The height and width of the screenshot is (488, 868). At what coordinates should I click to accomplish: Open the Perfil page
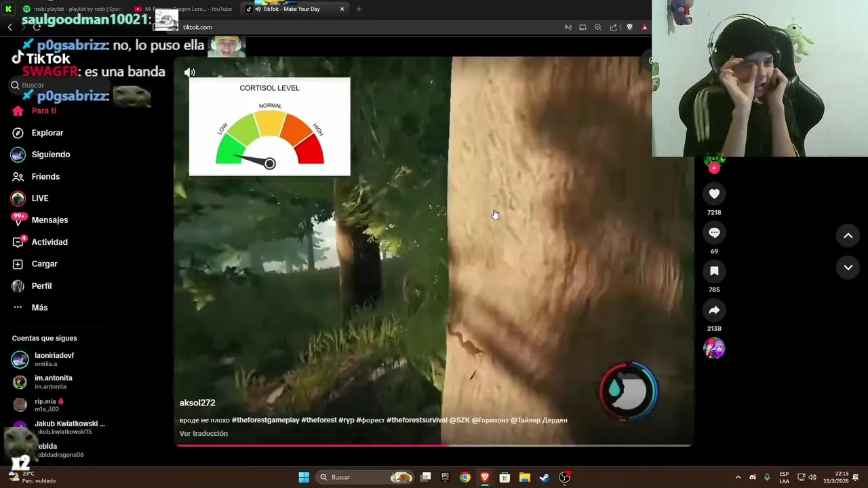point(33,286)
